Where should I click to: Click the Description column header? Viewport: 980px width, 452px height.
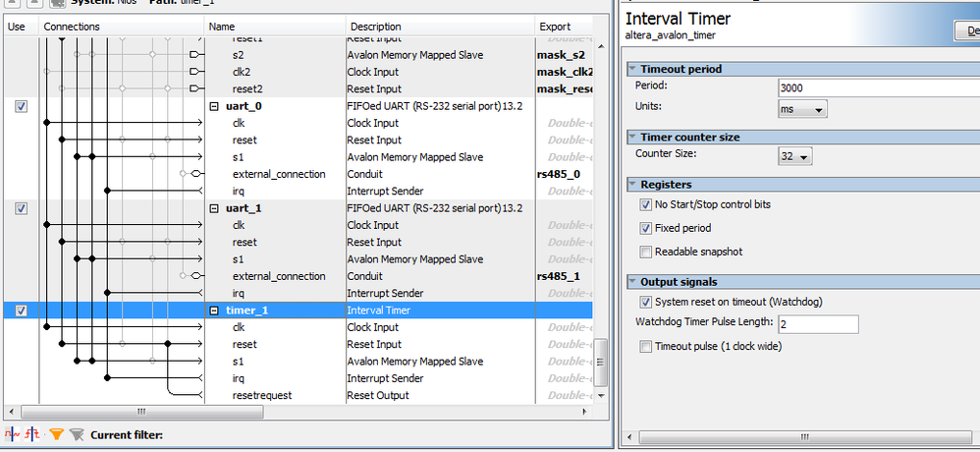(x=440, y=27)
